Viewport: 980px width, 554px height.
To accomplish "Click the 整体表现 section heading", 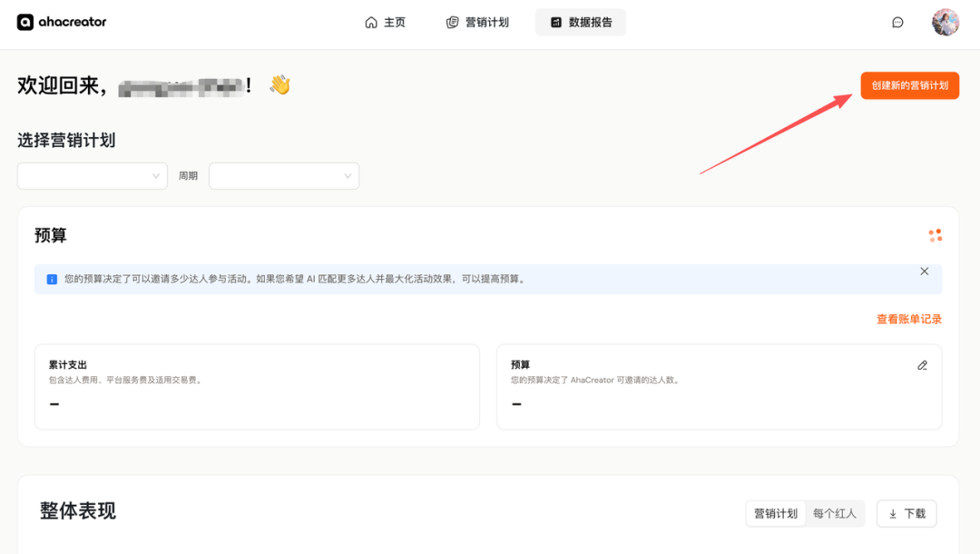I will point(78,510).
